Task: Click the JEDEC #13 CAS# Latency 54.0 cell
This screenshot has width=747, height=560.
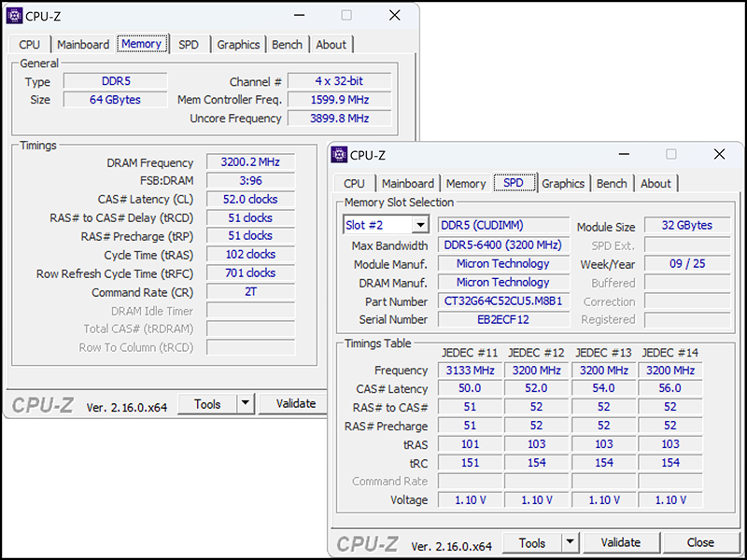Action: (603, 388)
